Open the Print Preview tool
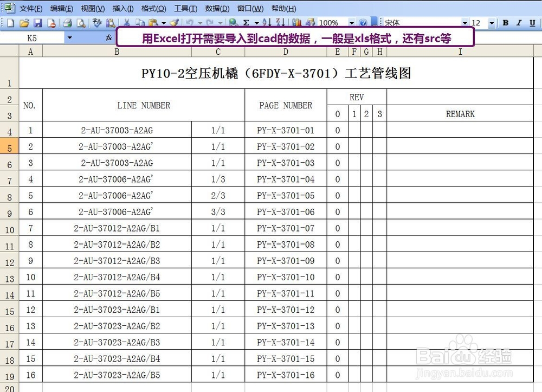This screenshot has width=542, height=392. point(81,23)
